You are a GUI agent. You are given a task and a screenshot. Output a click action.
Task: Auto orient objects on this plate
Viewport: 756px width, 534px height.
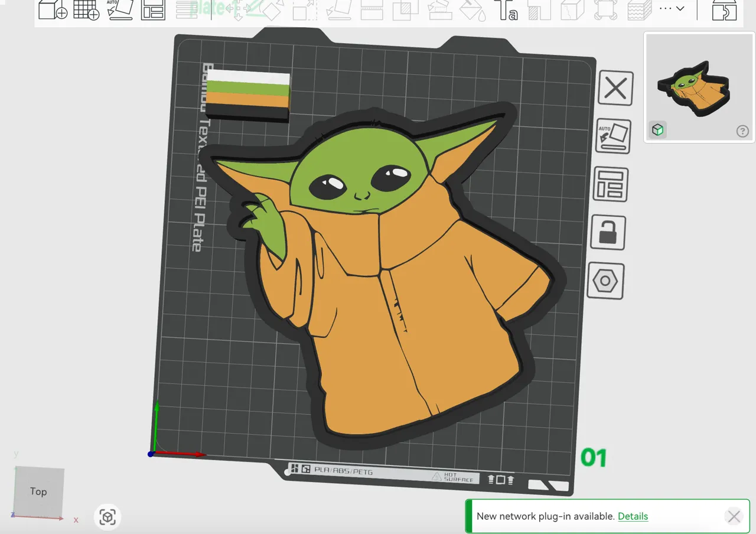pyautogui.click(x=613, y=136)
